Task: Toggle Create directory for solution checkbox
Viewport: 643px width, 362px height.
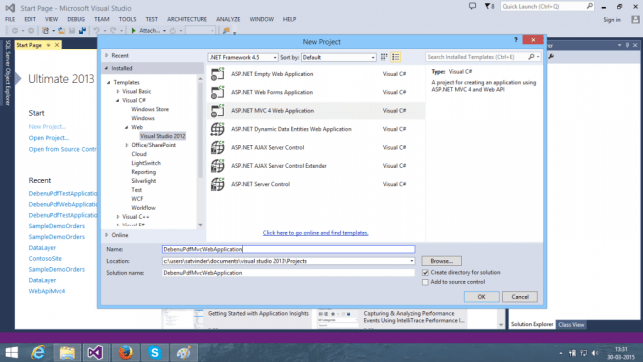Action: [x=425, y=273]
